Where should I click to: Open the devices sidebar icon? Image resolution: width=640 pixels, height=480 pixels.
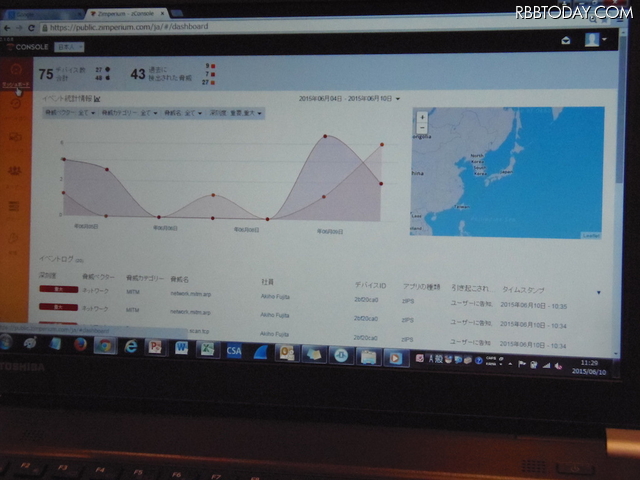(16, 138)
